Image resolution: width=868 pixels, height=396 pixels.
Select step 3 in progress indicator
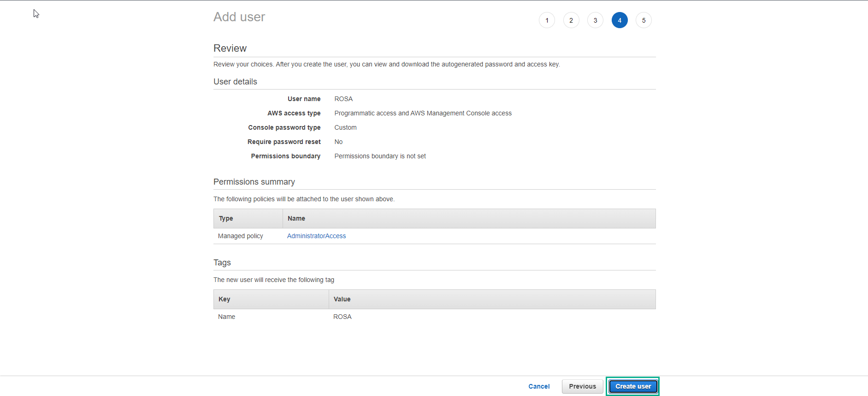coord(595,20)
